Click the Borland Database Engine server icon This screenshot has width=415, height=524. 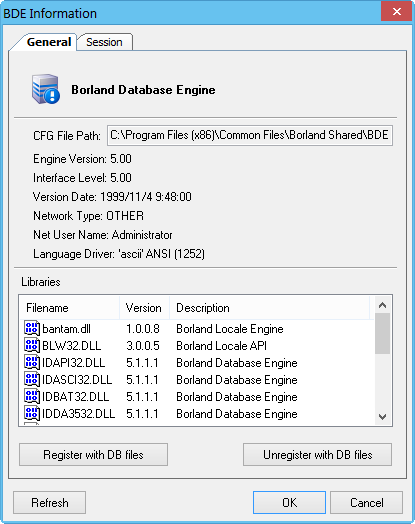coord(46,89)
